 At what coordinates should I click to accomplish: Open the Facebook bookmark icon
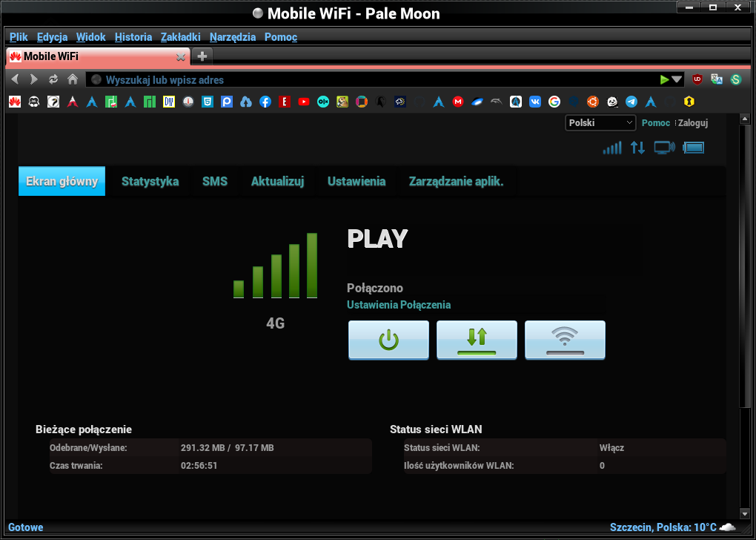265,102
